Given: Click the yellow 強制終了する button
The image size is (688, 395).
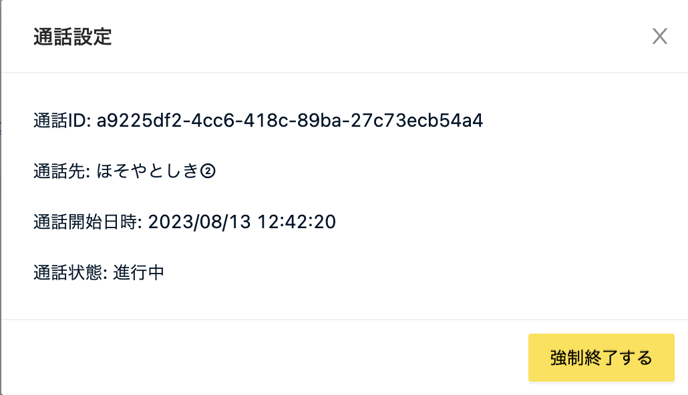Looking at the screenshot, I should (601, 358).
